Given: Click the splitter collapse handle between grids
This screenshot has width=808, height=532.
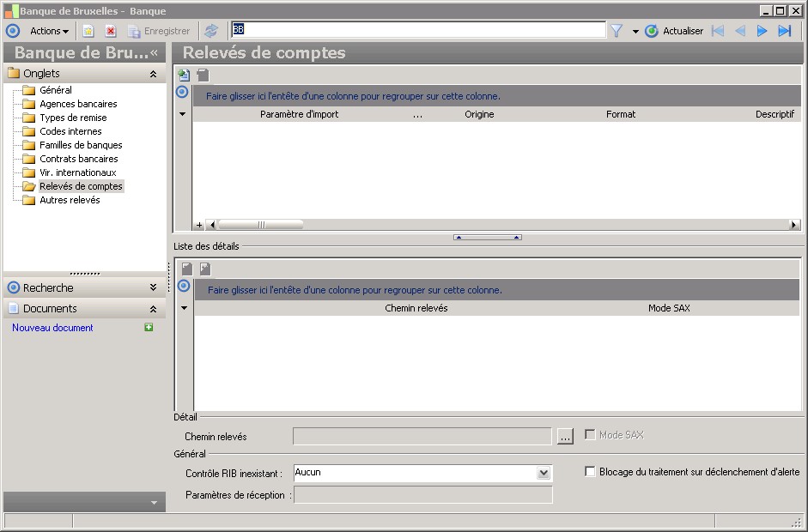Looking at the screenshot, I should click(488, 238).
